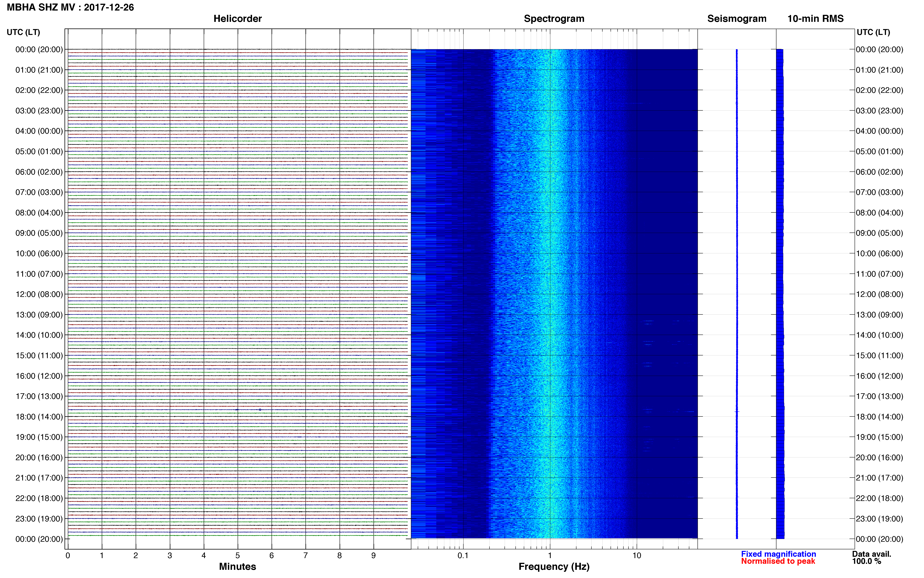Click "03:00 (23:00)" on the helicorder time axis
This screenshot has height=578, width=924.
click(39, 111)
